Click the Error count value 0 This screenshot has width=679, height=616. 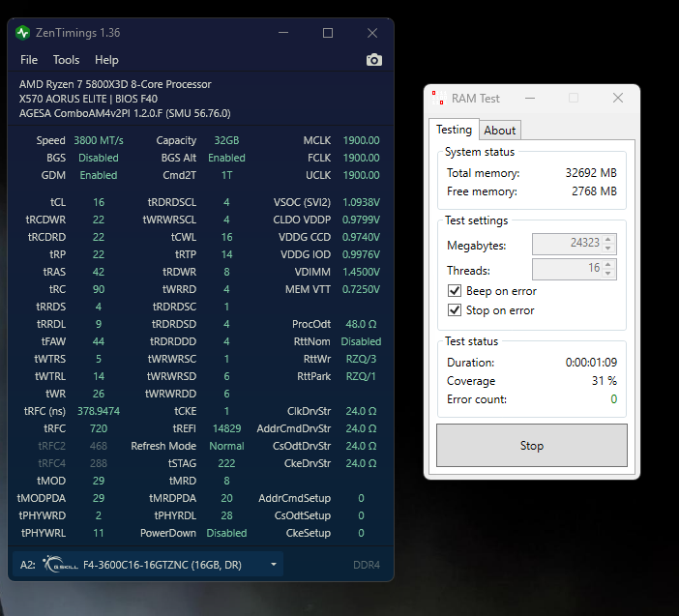(x=613, y=398)
